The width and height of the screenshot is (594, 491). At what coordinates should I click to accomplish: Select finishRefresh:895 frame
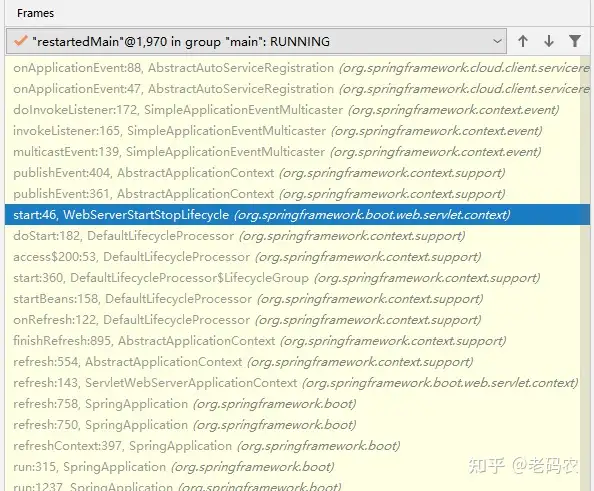click(292, 341)
